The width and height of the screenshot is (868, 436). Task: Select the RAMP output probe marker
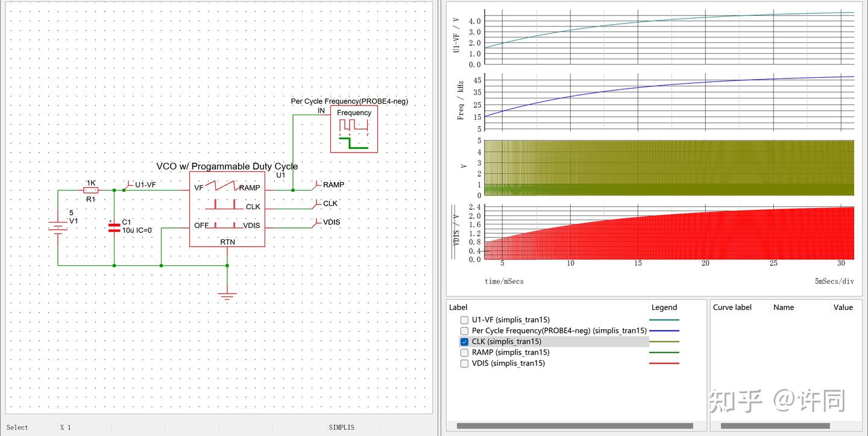click(317, 185)
